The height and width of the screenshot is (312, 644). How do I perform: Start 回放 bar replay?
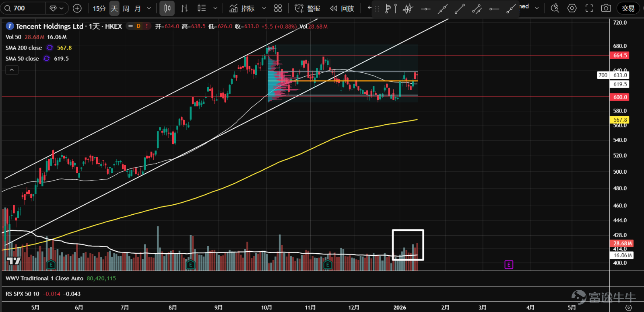[x=342, y=8]
